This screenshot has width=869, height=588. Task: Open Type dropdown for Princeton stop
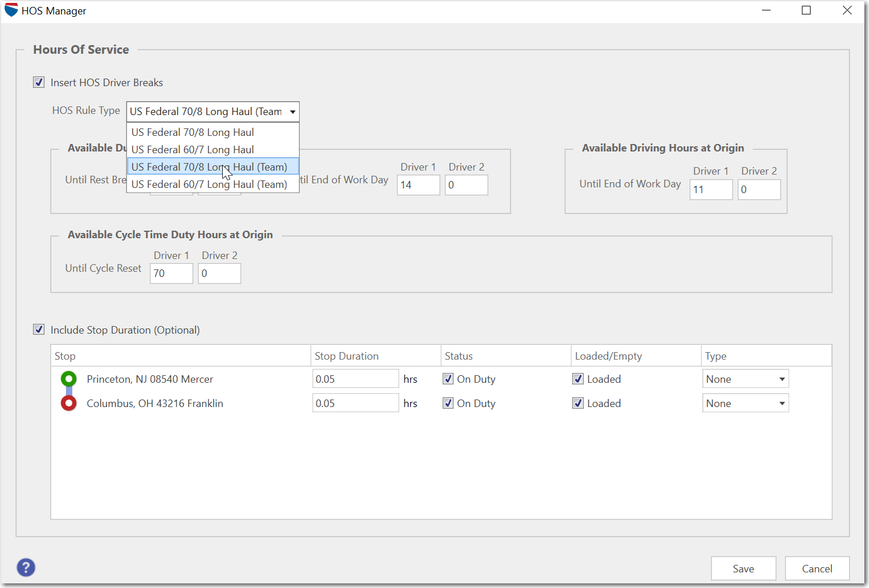[x=782, y=379]
